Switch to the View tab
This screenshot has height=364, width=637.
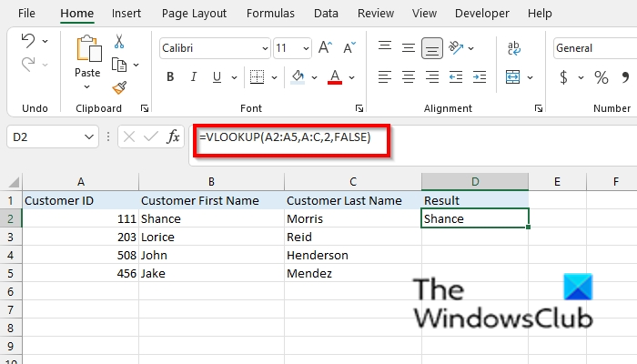click(425, 14)
